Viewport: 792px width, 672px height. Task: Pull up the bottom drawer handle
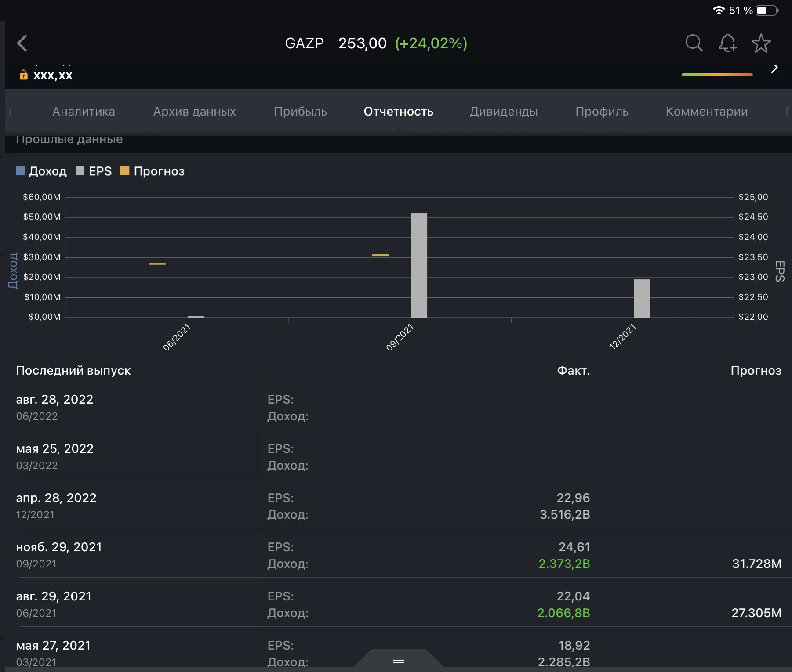coord(399,660)
